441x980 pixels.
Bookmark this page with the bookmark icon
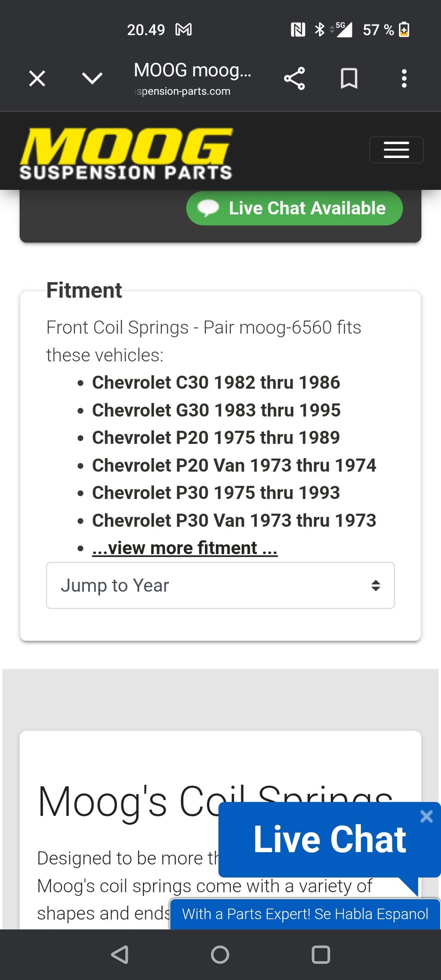(349, 78)
